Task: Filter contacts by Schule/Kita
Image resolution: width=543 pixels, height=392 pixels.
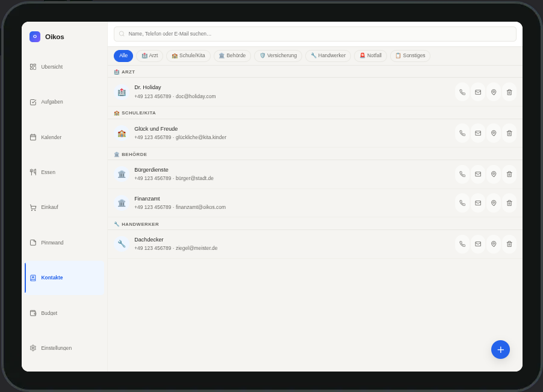Action: click(188, 56)
